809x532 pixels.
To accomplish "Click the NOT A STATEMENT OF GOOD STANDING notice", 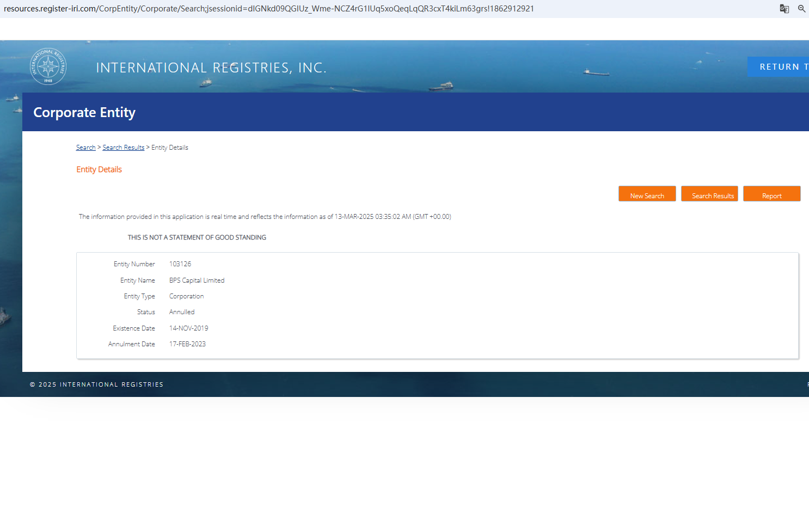I will pos(197,237).
